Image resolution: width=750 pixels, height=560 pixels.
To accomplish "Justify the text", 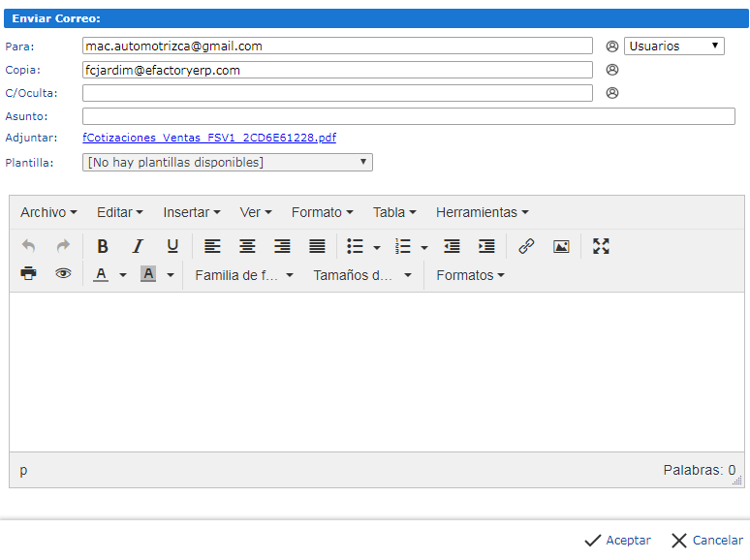I will point(317,246).
